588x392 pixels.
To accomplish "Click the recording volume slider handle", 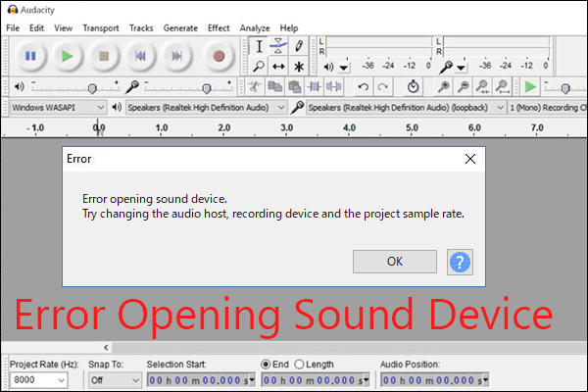I will [x=206, y=89].
